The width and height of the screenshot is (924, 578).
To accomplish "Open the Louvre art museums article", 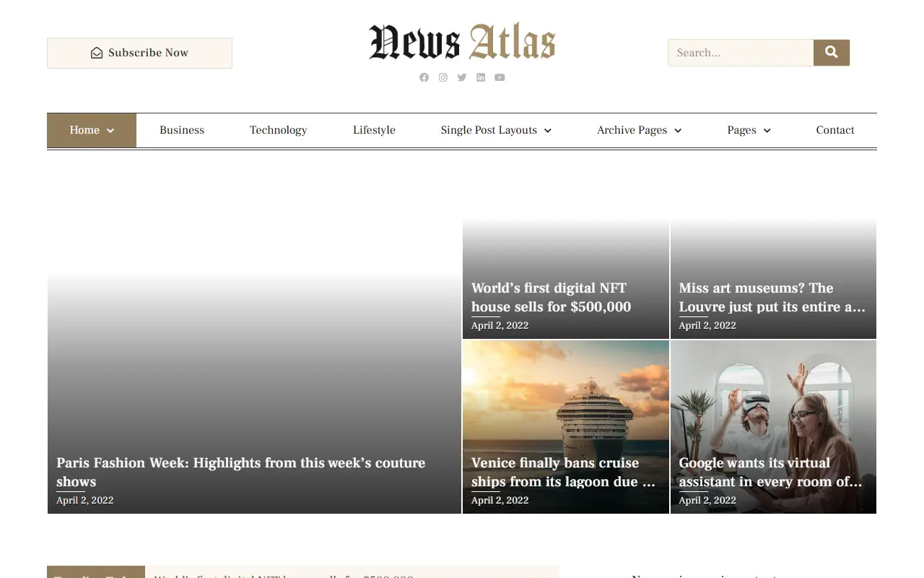I will coord(772,297).
